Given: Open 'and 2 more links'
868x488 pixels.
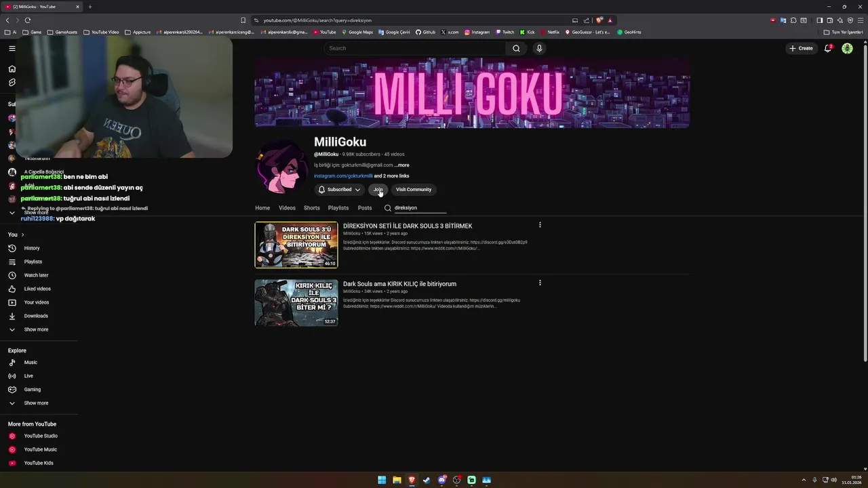Looking at the screenshot, I should click(x=392, y=176).
